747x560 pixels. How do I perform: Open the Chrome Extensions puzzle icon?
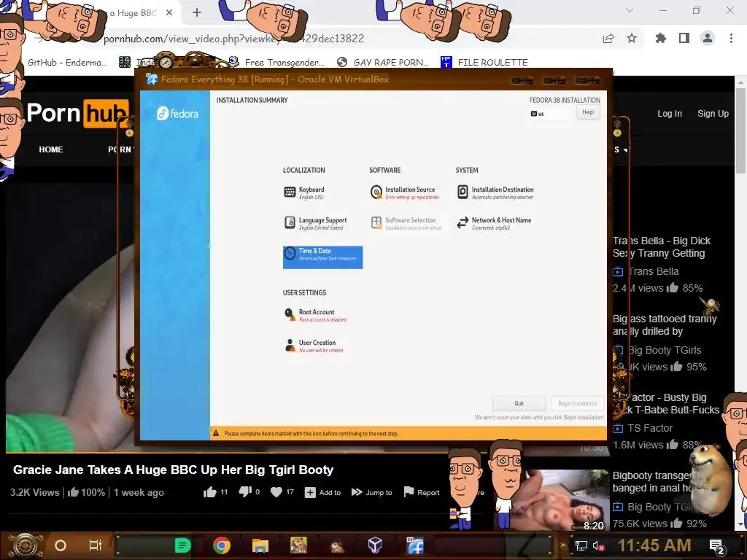[x=661, y=38]
